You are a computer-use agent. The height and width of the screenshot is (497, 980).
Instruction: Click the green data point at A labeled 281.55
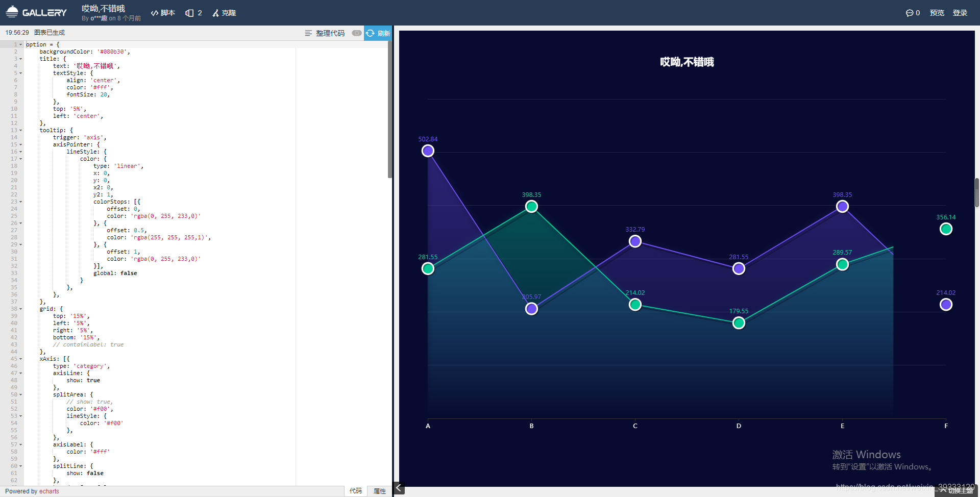pos(428,269)
